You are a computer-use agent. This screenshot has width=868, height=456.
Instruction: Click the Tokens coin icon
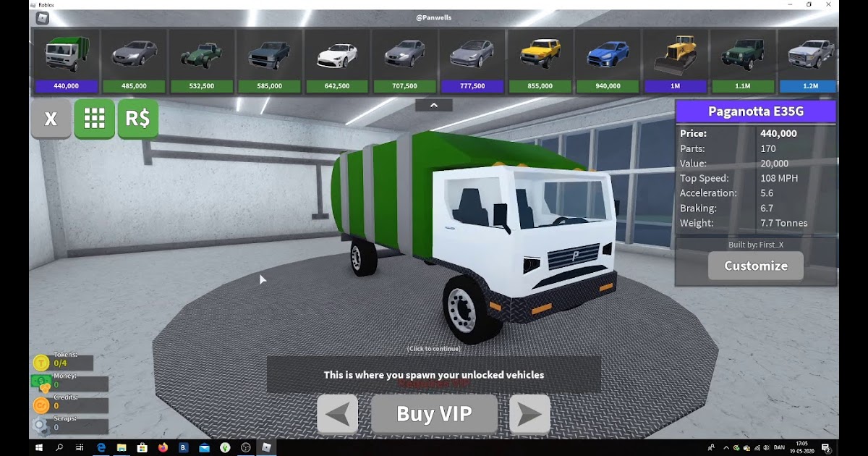41,363
